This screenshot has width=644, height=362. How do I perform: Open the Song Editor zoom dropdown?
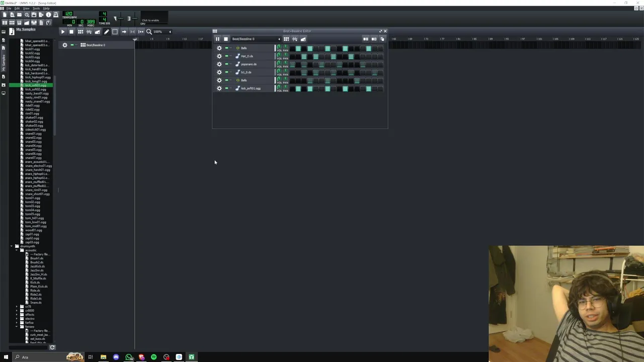point(163,32)
